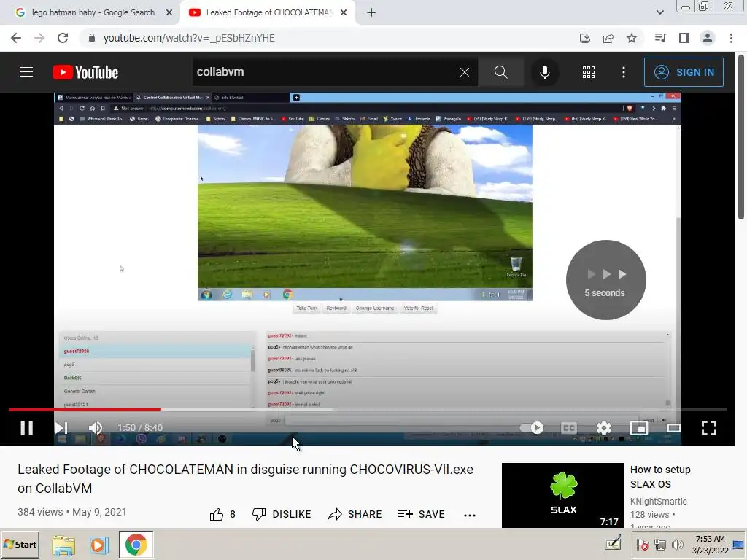
Task: Open the Windows Start menu
Action: 20,544
